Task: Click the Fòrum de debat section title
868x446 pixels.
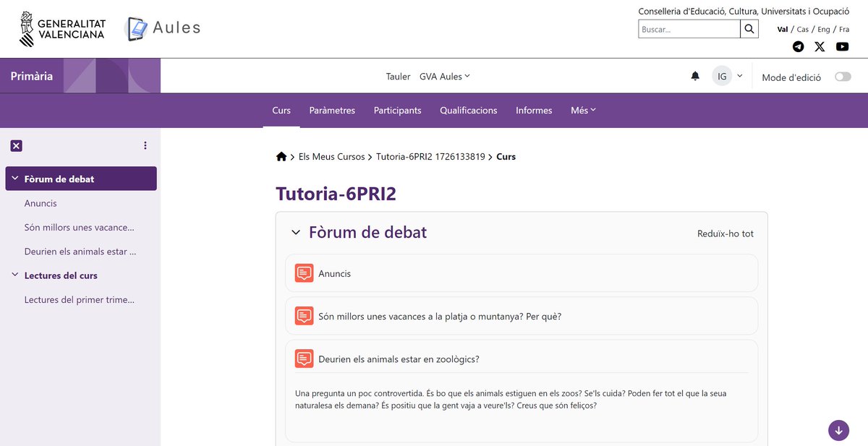Action: pos(367,232)
